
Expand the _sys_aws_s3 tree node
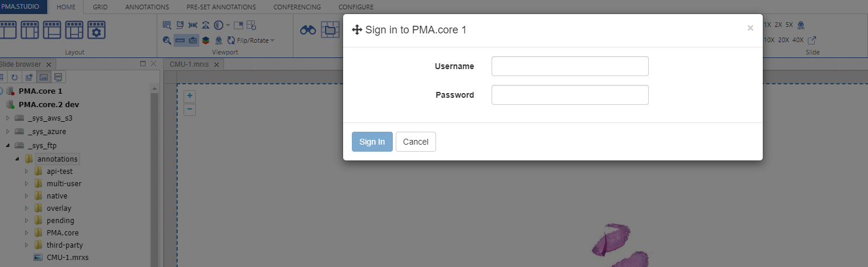(x=8, y=118)
